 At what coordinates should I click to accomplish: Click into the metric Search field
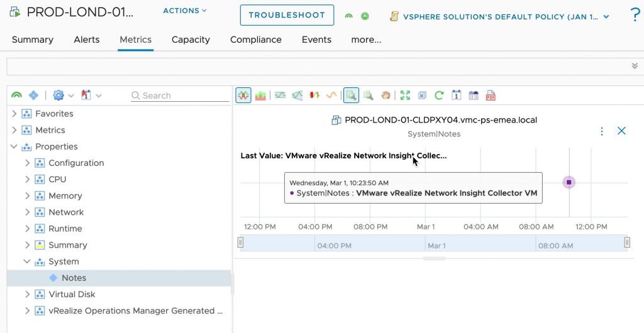click(x=180, y=96)
